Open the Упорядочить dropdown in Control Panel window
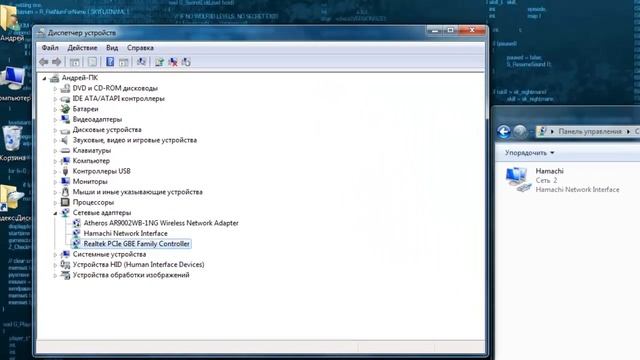This screenshot has height=360, width=640. coord(529,153)
